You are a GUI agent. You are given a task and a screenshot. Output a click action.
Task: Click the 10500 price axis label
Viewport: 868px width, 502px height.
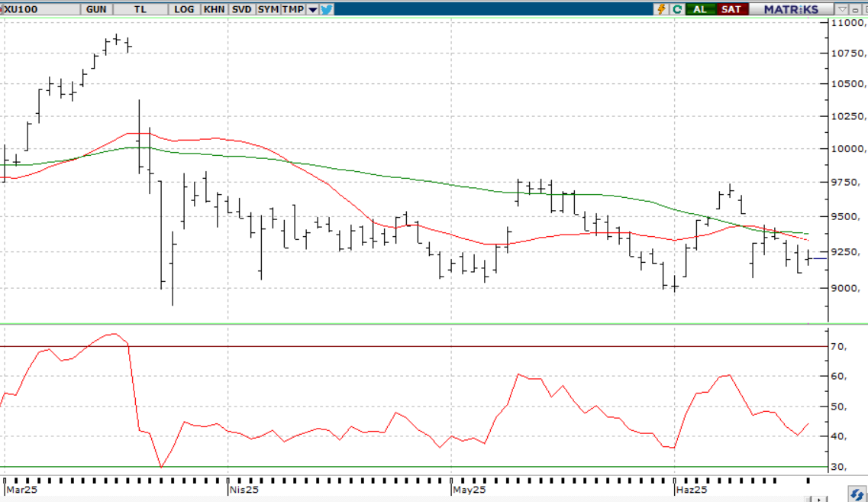[x=847, y=84]
